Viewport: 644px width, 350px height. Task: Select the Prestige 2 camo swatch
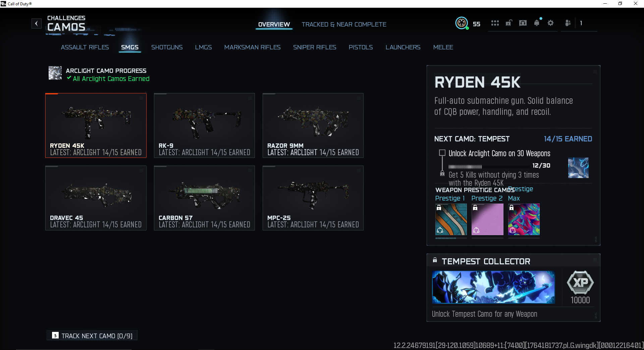coord(487,219)
